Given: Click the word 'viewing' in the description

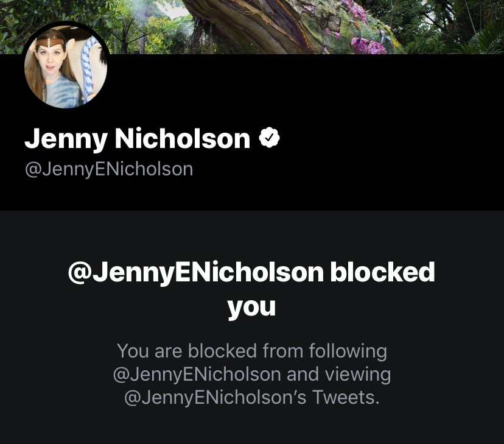Looking at the screenshot, I should 358,375.
